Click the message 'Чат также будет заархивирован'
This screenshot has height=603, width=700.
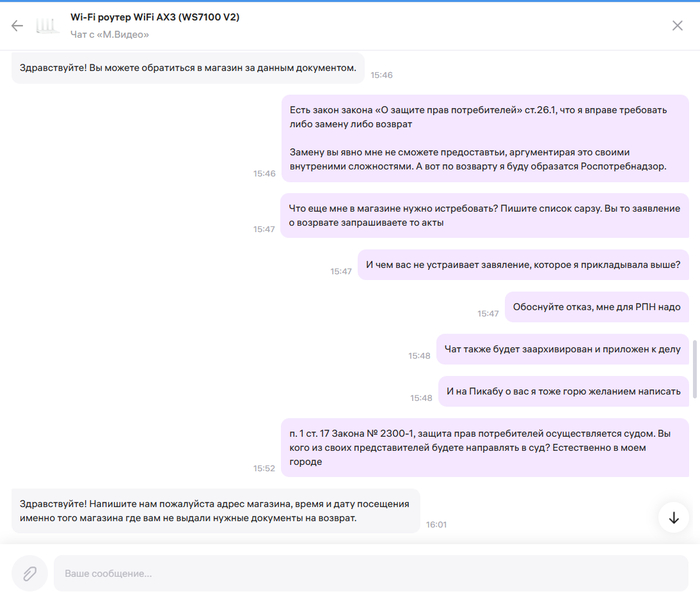pyautogui.click(x=562, y=349)
